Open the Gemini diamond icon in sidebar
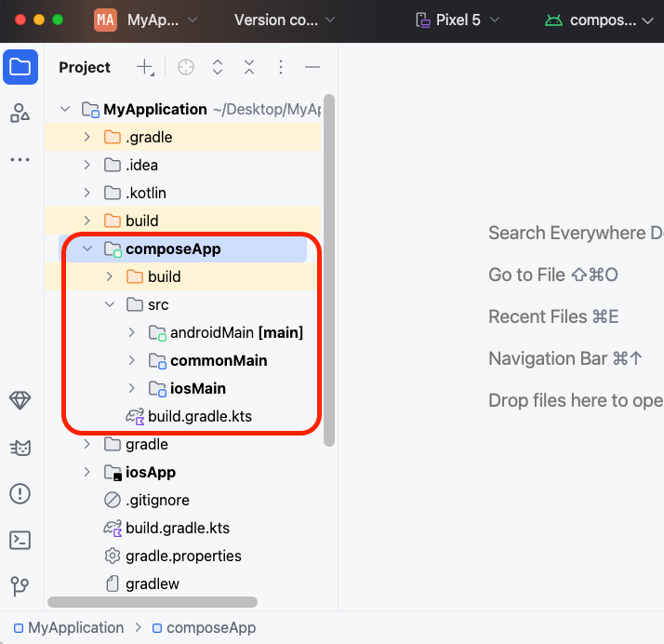This screenshot has height=644, width=664. (x=20, y=400)
